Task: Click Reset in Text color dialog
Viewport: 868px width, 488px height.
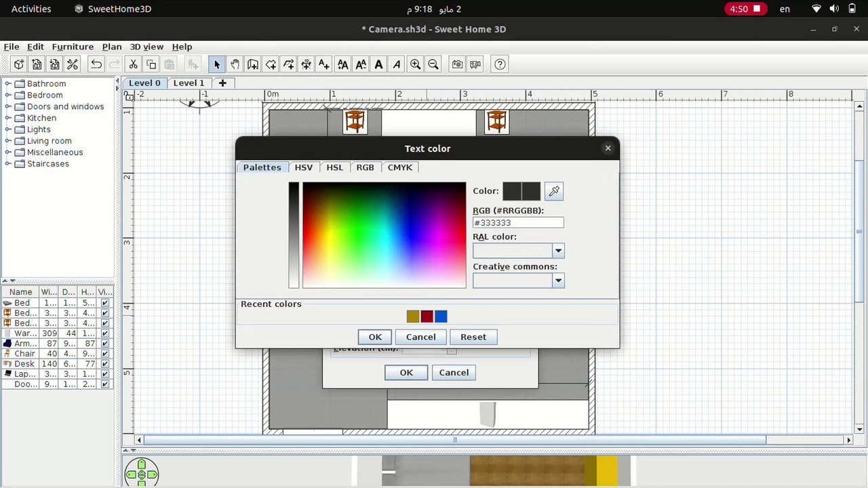Action: coord(473,337)
